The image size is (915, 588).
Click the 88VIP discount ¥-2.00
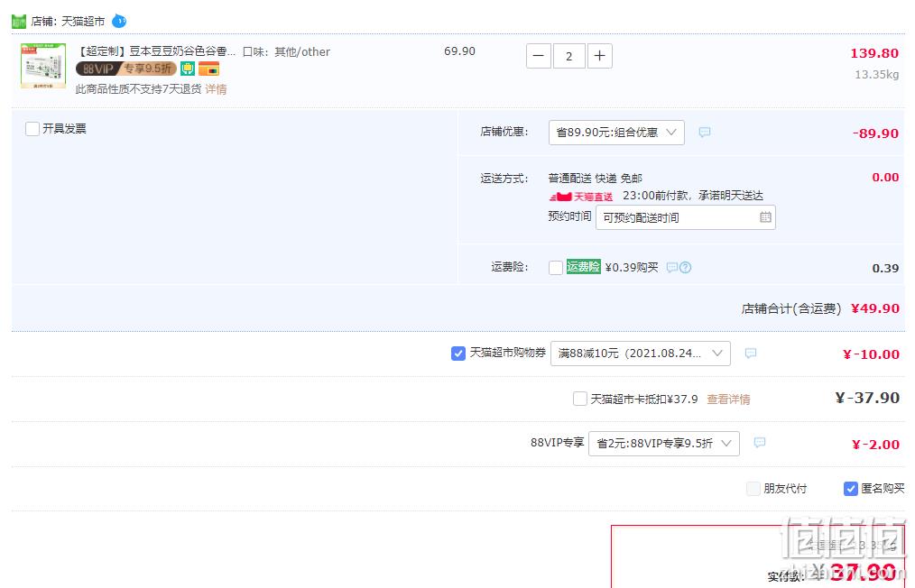875,445
